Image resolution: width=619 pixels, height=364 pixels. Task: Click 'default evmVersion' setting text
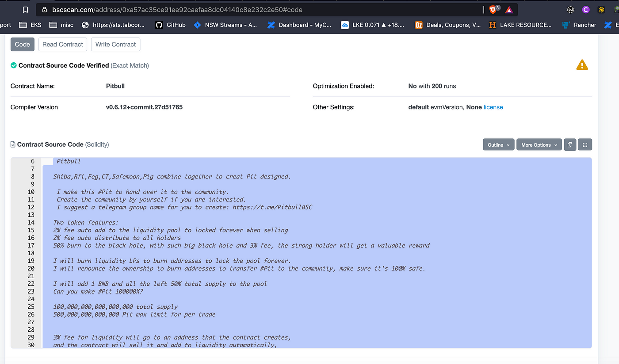[x=436, y=107]
